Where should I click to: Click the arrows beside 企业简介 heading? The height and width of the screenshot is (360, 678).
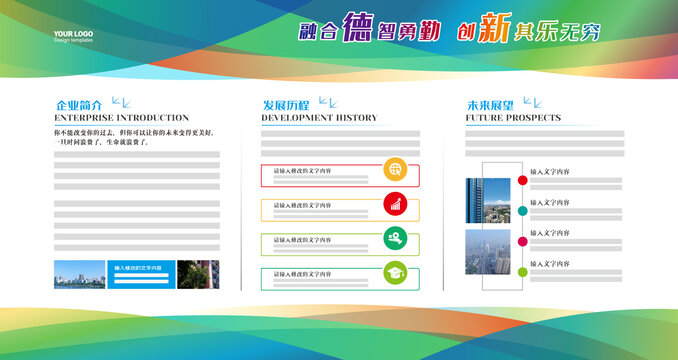(121, 102)
